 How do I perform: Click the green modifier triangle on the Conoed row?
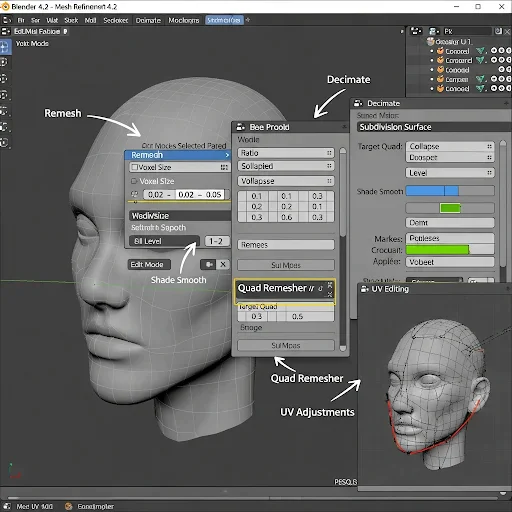click(x=480, y=89)
